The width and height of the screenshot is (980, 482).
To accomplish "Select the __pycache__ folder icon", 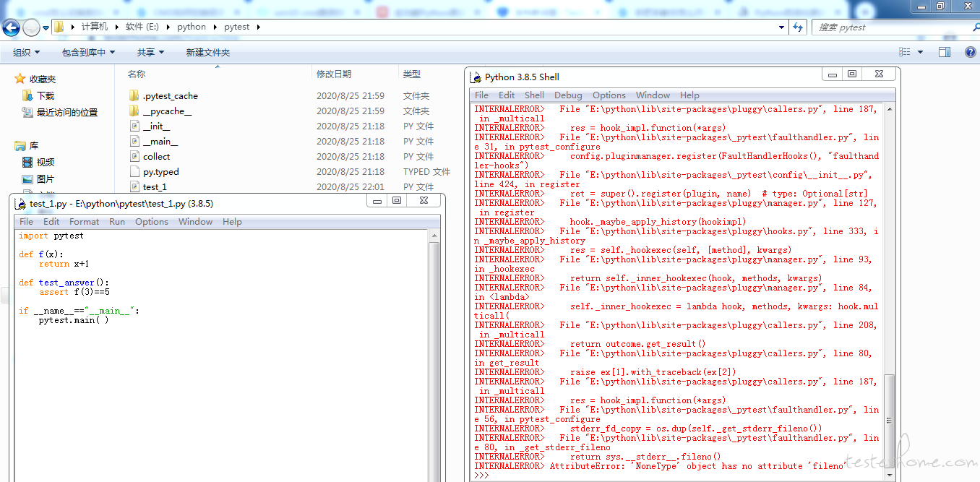I will click(x=134, y=111).
